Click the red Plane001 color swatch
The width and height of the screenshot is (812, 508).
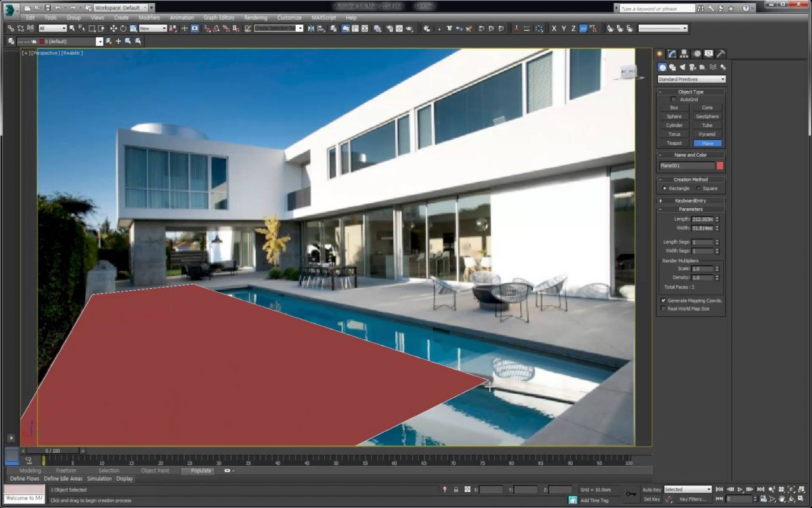(x=720, y=166)
